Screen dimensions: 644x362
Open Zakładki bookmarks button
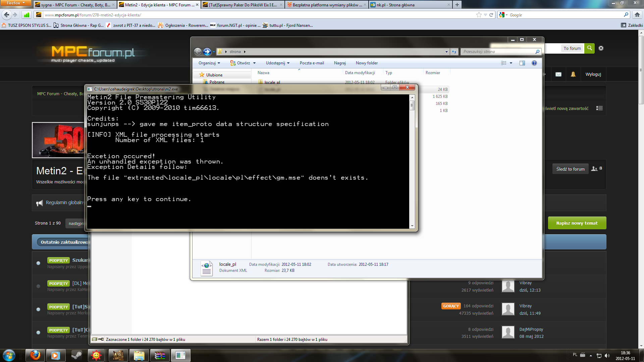632,25
